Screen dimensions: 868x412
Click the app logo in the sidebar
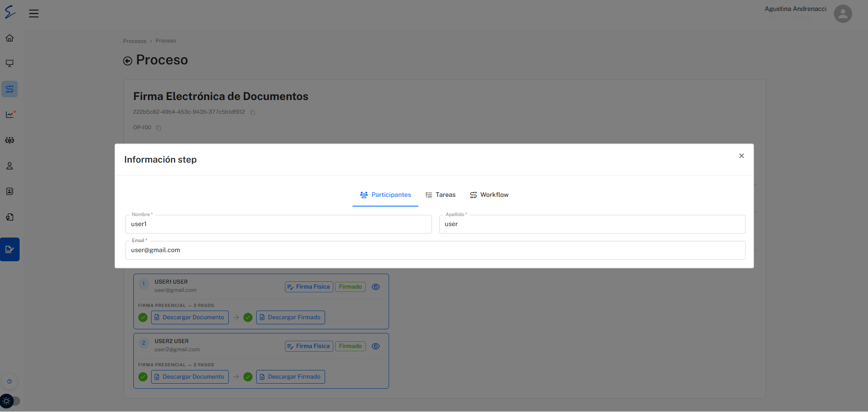(x=10, y=12)
